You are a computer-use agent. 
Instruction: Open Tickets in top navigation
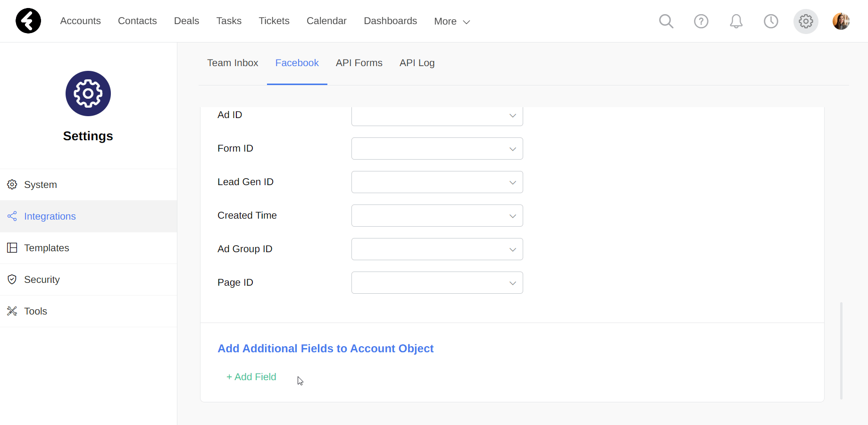tap(274, 21)
